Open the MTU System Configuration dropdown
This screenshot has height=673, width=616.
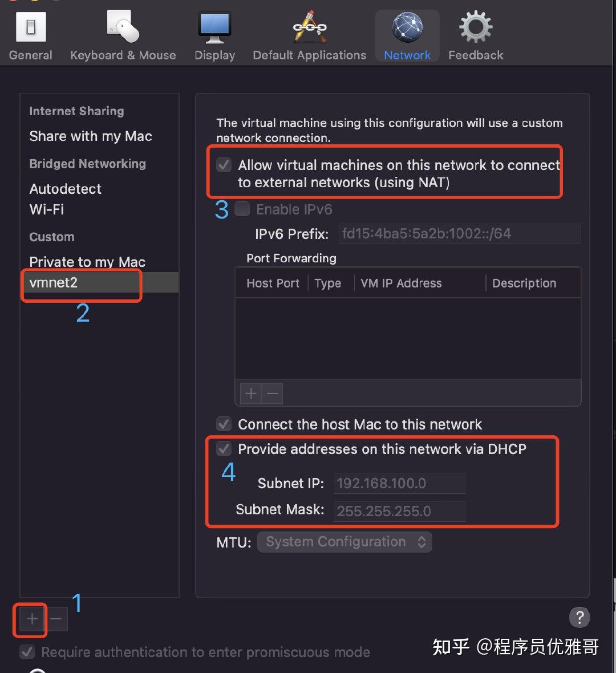point(344,542)
